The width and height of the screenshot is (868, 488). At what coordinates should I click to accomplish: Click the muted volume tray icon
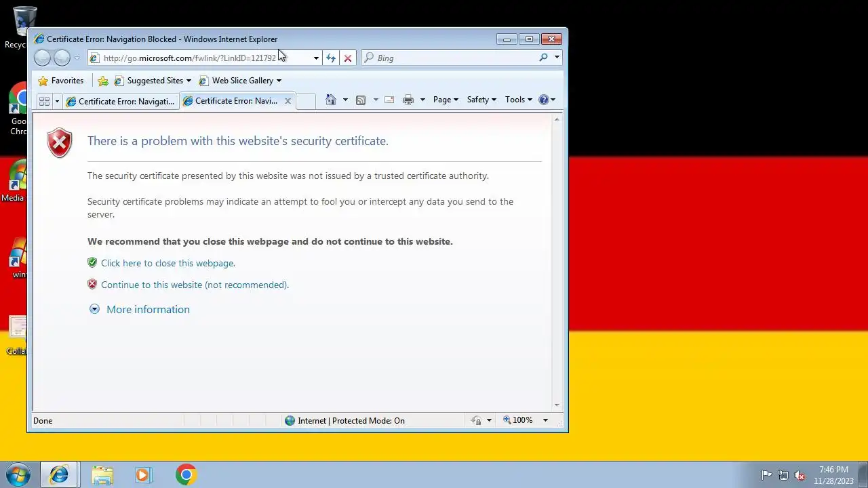(x=800, y=475)
